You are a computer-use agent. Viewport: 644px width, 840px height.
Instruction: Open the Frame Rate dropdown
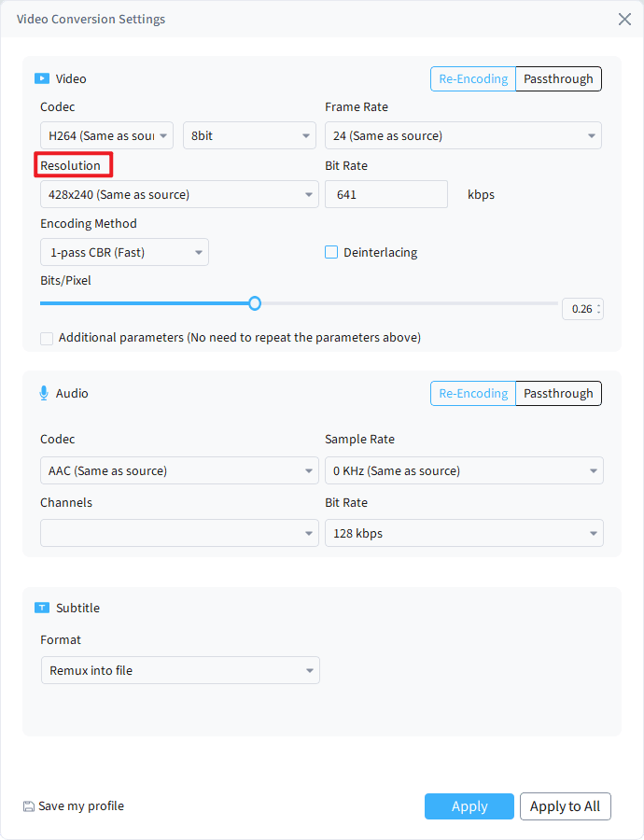point(463,134)
